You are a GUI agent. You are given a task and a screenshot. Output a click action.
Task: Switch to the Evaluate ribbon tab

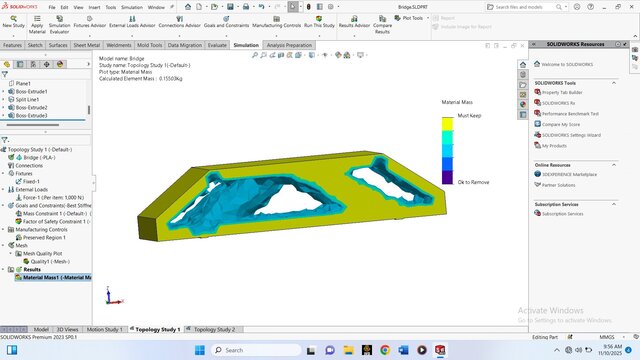(217, 45)
